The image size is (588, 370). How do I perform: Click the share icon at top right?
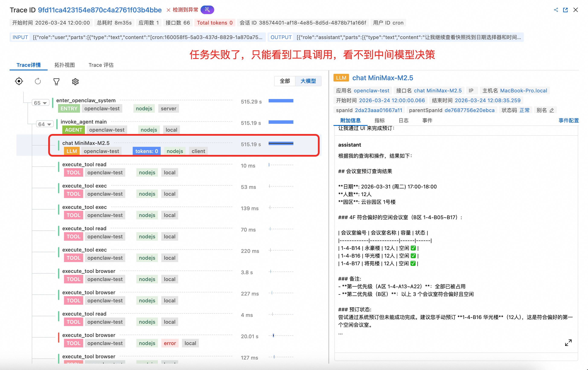[556, 10]
